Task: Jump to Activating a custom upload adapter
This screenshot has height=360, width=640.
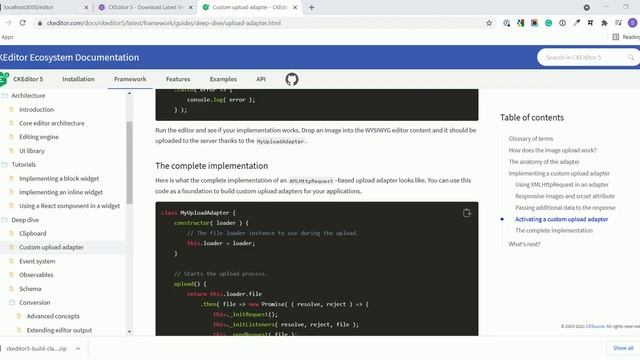Action: (561, 219)
